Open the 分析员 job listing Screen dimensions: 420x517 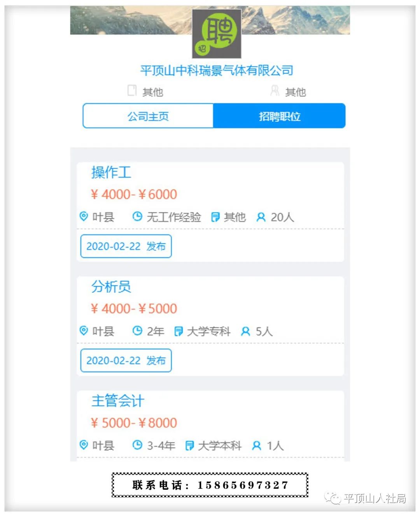[x=111, y=287]
